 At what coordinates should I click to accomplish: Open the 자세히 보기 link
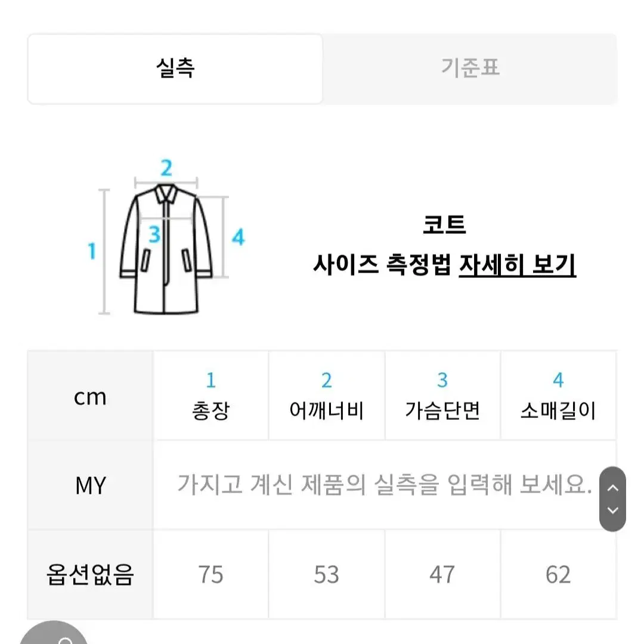[517, 265]
